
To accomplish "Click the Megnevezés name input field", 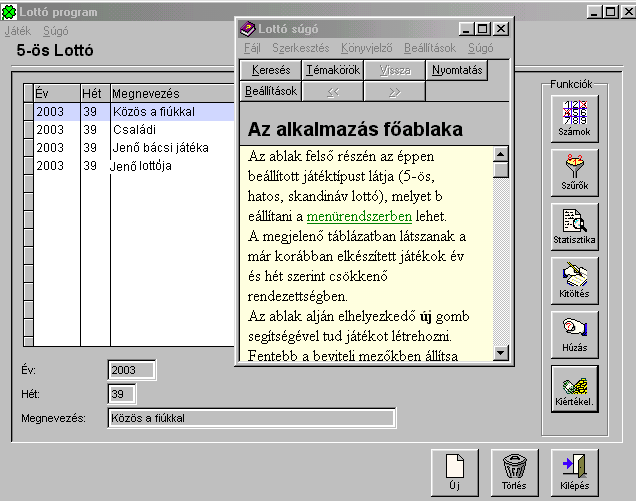I will [252, 418].
